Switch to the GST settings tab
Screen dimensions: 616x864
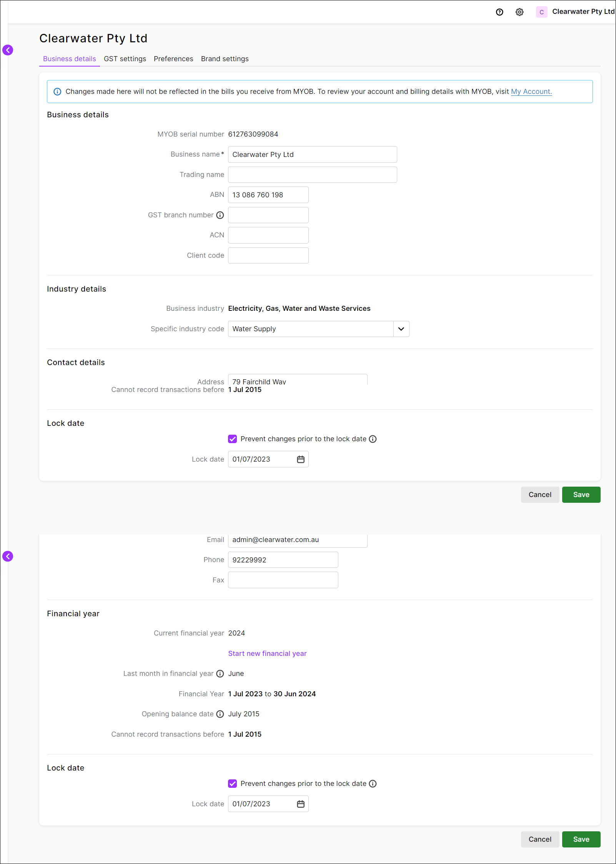click(x=125, y=59)
